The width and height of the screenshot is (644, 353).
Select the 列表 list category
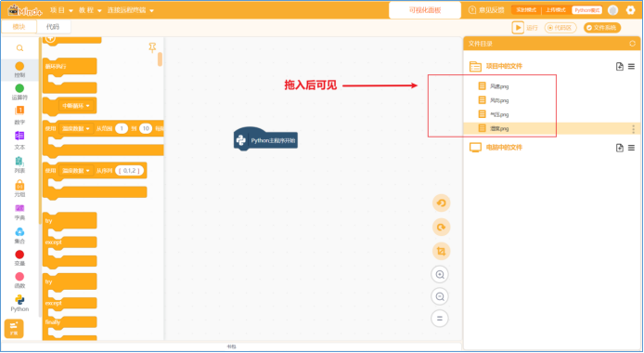coord(19,164)
